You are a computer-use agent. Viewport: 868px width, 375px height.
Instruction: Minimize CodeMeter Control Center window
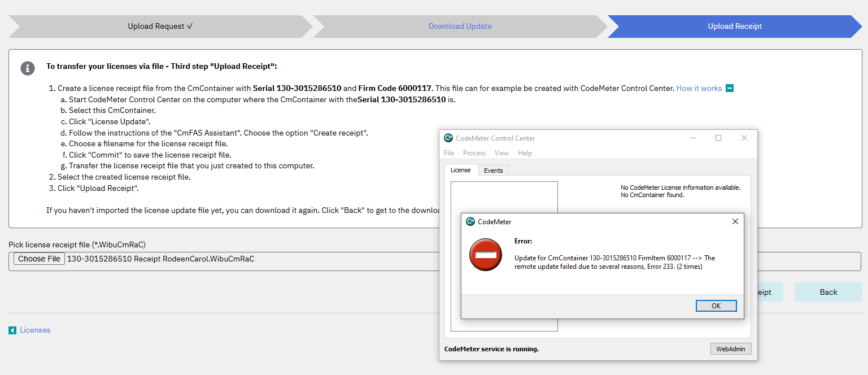(693, 138)
